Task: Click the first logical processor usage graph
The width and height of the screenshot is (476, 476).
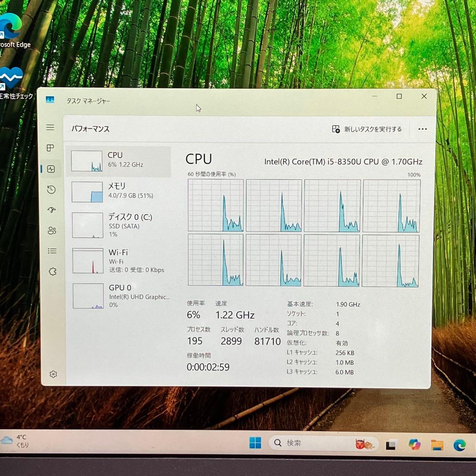Action: (x=216, y=205)
